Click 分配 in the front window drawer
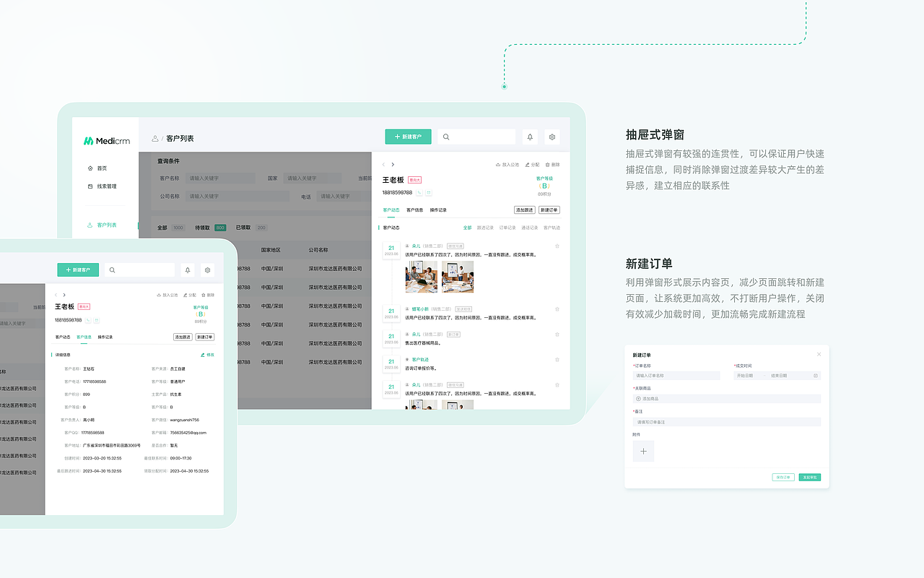 click(x=190, y=295)
